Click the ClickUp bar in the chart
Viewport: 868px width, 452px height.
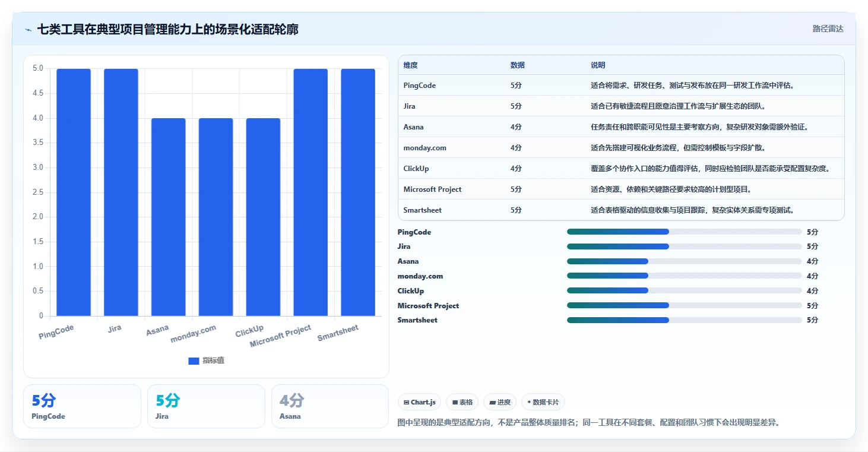pos(263,217)
